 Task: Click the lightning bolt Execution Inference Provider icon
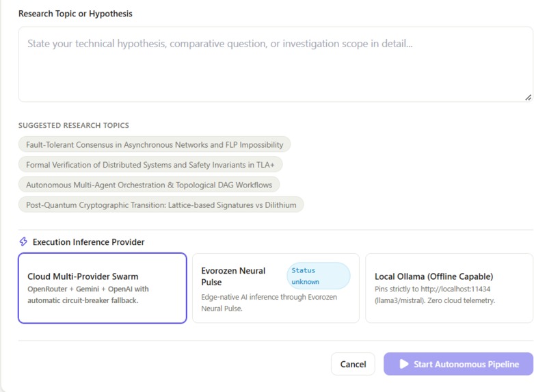(x=23, y=241)
